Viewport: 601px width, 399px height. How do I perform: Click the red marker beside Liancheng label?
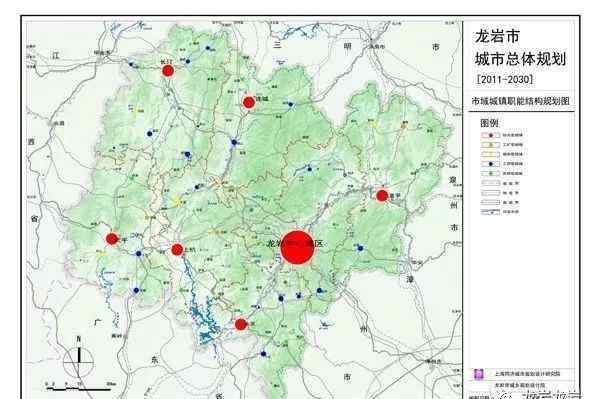pos(249,102)
